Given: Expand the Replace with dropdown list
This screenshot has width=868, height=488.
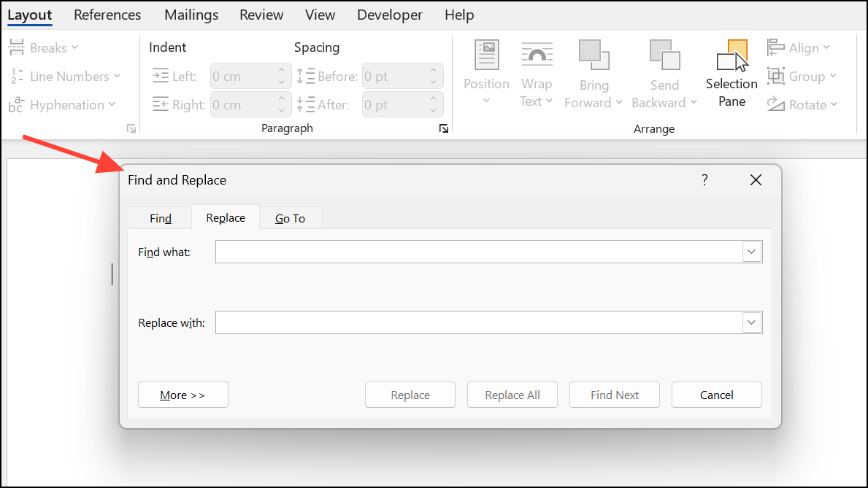Looking at the screenshot, I should point(752,322).
